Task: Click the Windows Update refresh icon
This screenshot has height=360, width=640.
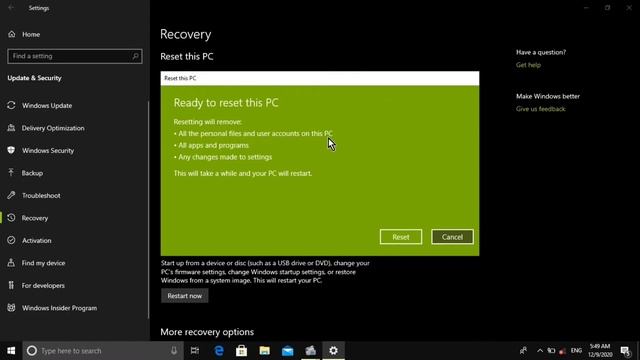Action: (x=11, y=105)
